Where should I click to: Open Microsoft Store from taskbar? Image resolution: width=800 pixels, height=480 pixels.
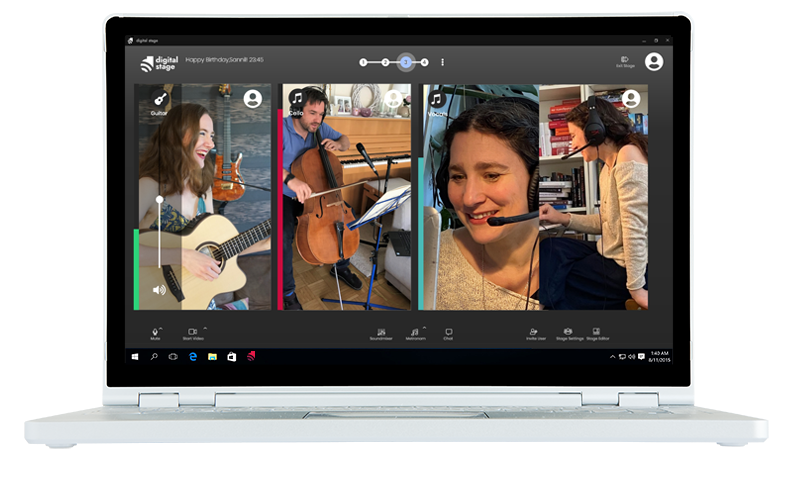(x=232, y=357)
